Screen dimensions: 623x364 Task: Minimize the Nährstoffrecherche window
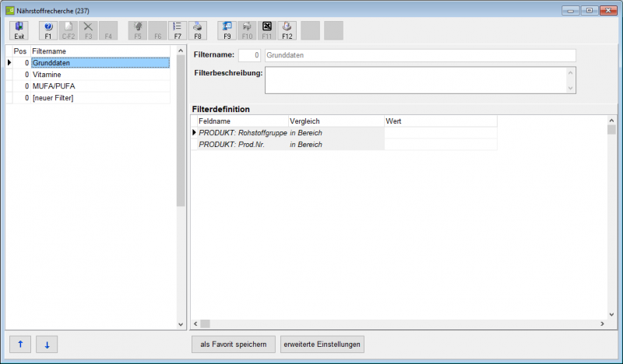tap(571, 11)
